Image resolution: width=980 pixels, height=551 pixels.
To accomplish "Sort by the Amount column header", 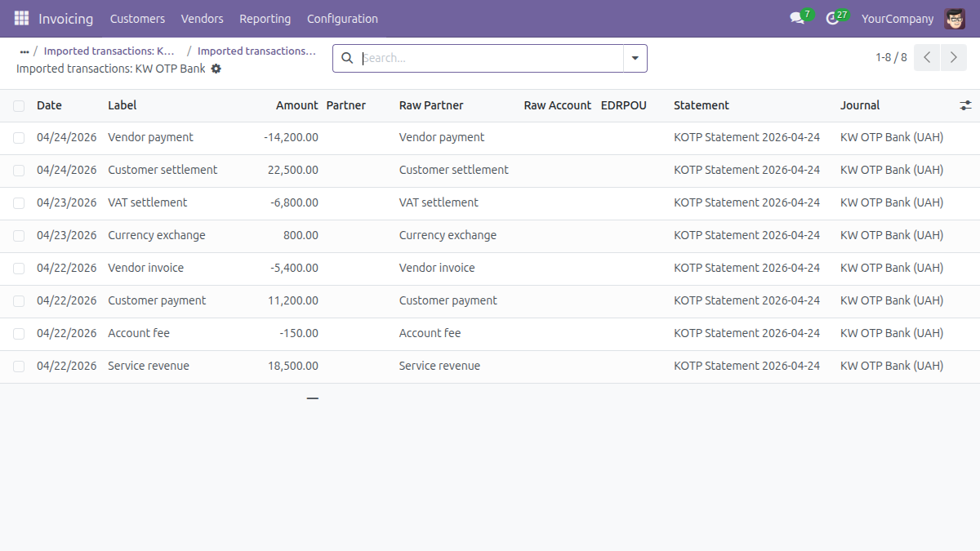I will 297,105.
